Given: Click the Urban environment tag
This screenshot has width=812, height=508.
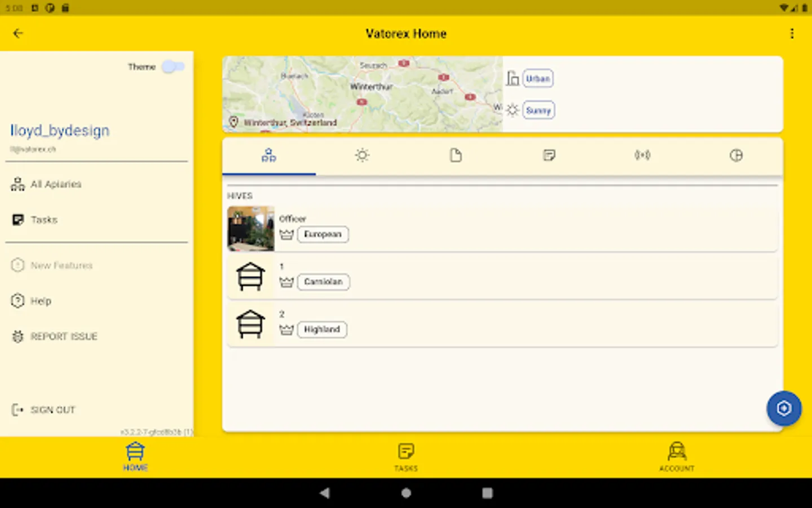Looking at the screenshot, I should 538,79.
